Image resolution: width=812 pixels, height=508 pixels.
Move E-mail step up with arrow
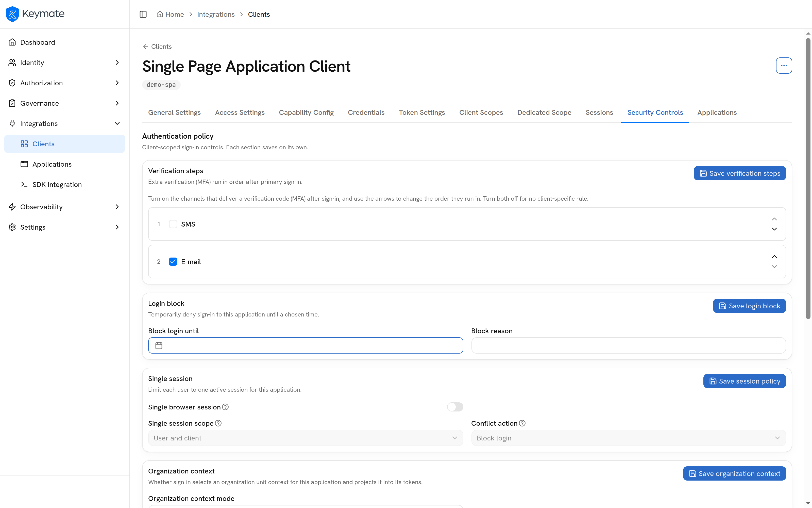774,257
